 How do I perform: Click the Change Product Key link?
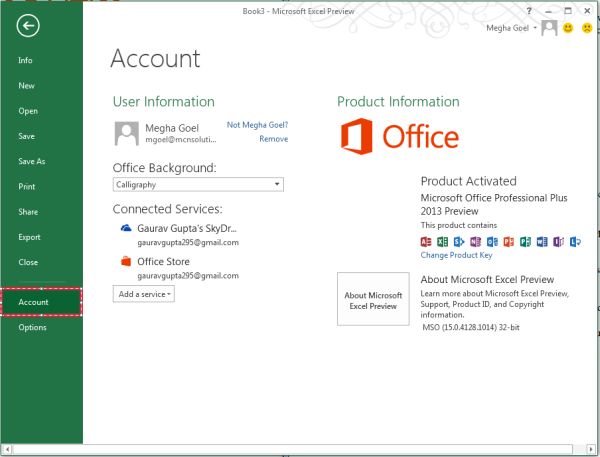point(456,255)
